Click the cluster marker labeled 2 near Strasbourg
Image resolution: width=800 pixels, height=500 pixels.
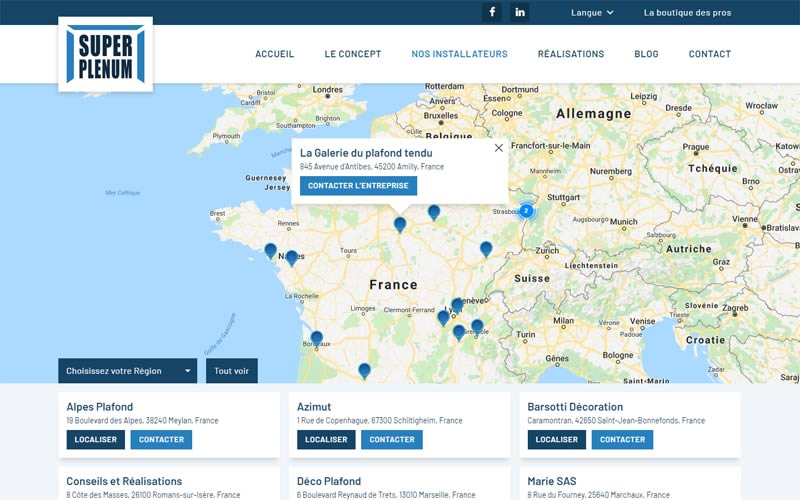click(x=526, y=210)
